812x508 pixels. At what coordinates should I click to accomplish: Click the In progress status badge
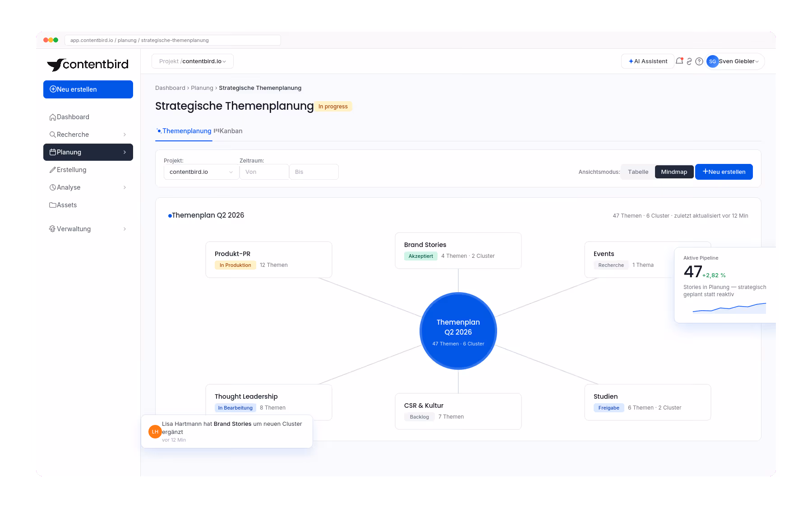pos(333,107)
